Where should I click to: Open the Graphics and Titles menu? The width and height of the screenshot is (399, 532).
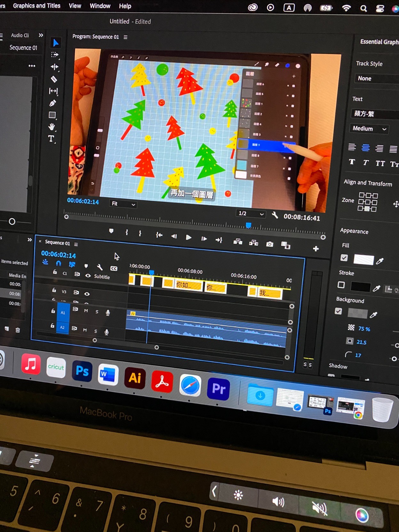click(36, 6)
